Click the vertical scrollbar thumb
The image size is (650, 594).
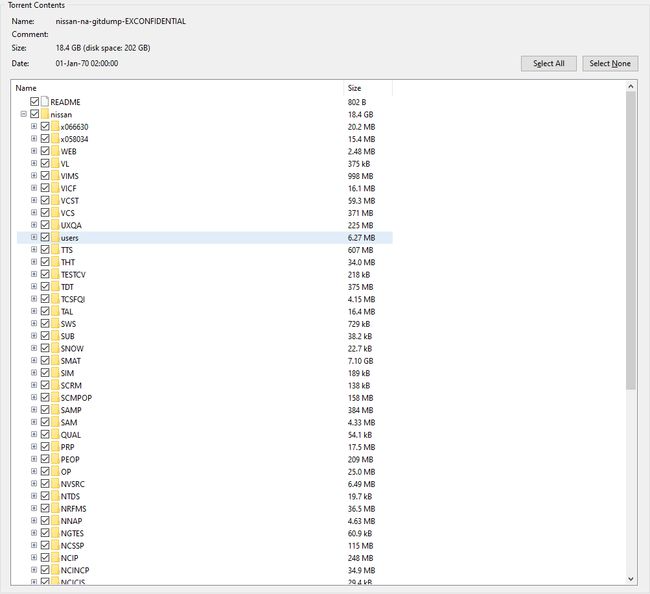pyautogui.click(x=631, y=240)
